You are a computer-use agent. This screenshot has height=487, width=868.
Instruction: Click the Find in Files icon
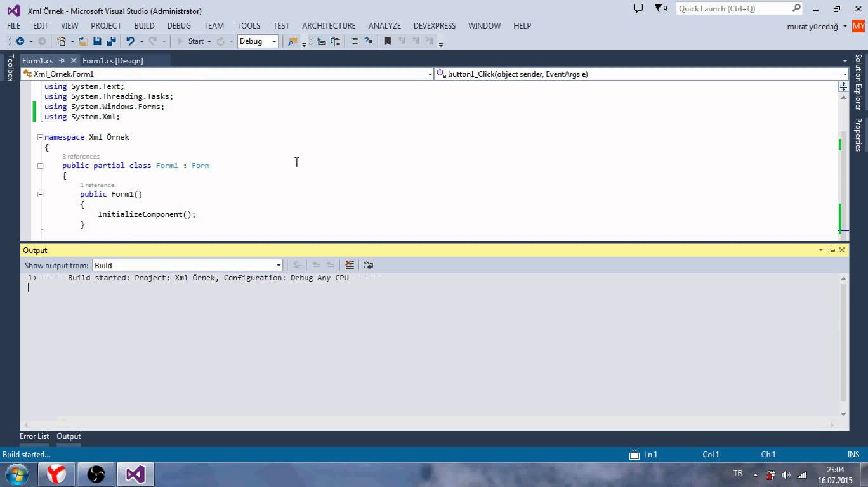[293, 41]
